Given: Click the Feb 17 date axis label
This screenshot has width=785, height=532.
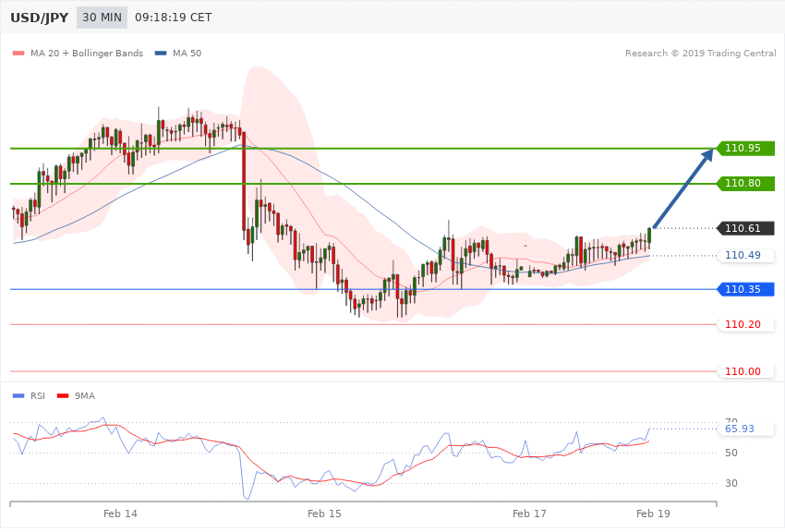Looking at the screenshot, I should (529, 514).
